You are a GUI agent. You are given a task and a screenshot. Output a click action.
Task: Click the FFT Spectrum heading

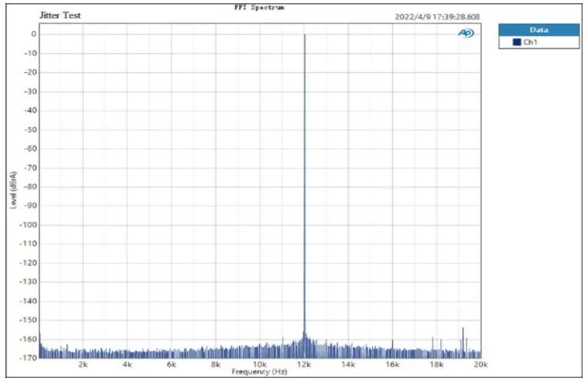pos(259,7)
